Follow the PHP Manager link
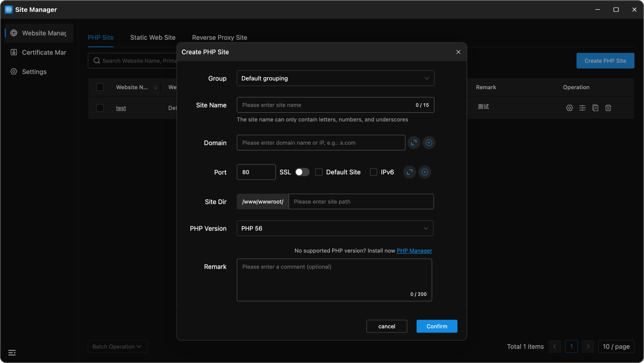The image size is (644, 363). (414, 251)
